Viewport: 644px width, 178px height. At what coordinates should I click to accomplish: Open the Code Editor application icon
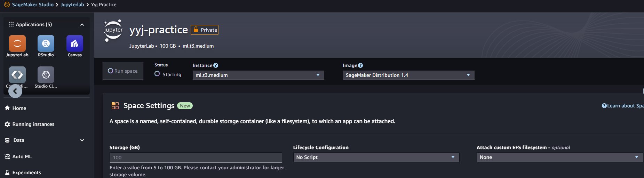click(17, 75)
